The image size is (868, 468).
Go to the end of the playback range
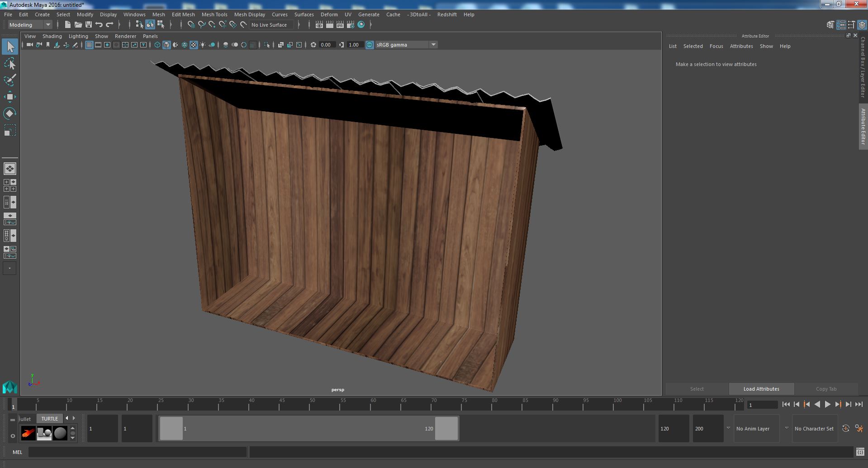(859, 404)
